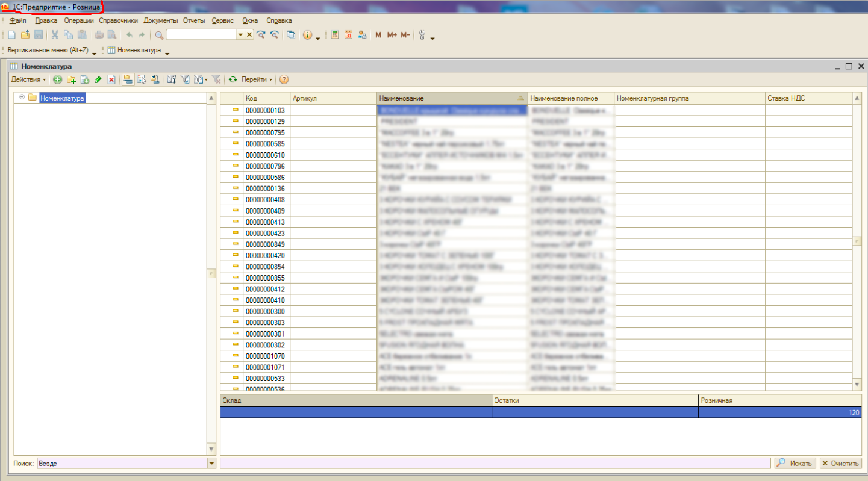This screenshot has height=481, width=868.
Task: Click Find previous icon
Action: [274, 35]
